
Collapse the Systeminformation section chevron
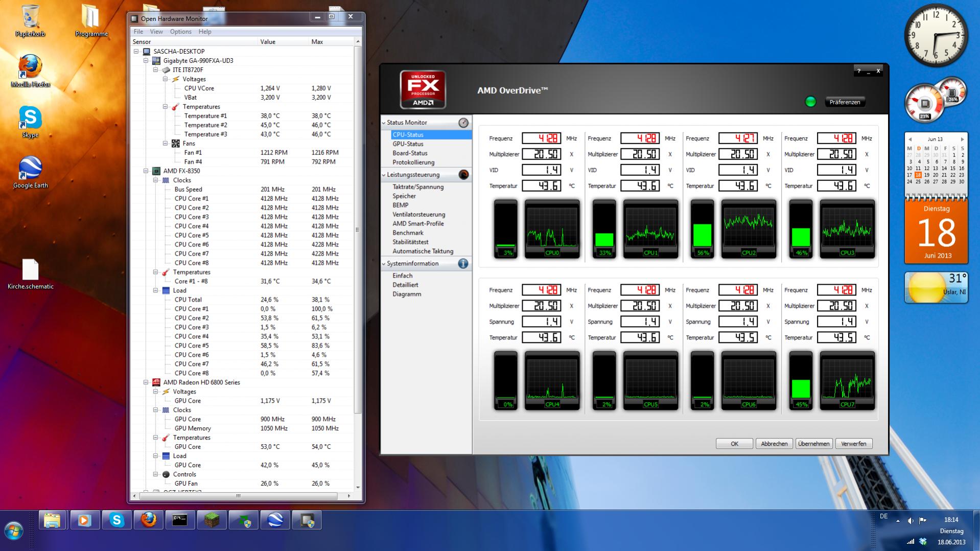[x=384, y=264]
